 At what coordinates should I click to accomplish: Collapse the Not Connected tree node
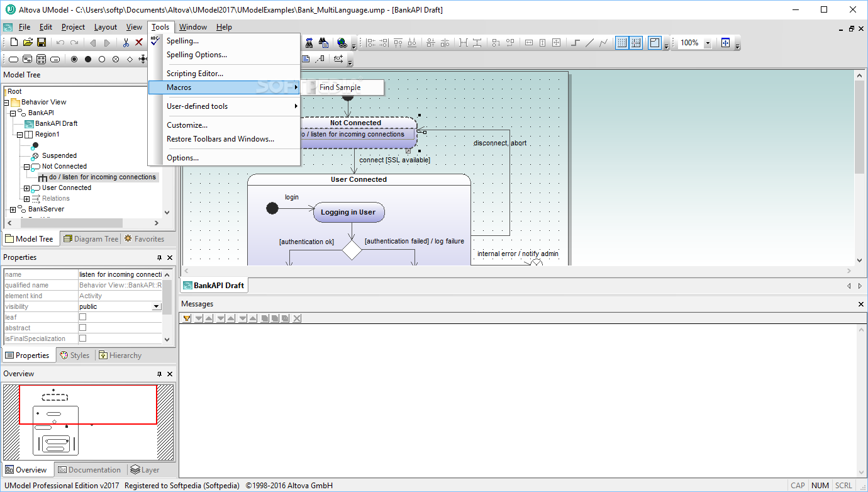[26, 166]
